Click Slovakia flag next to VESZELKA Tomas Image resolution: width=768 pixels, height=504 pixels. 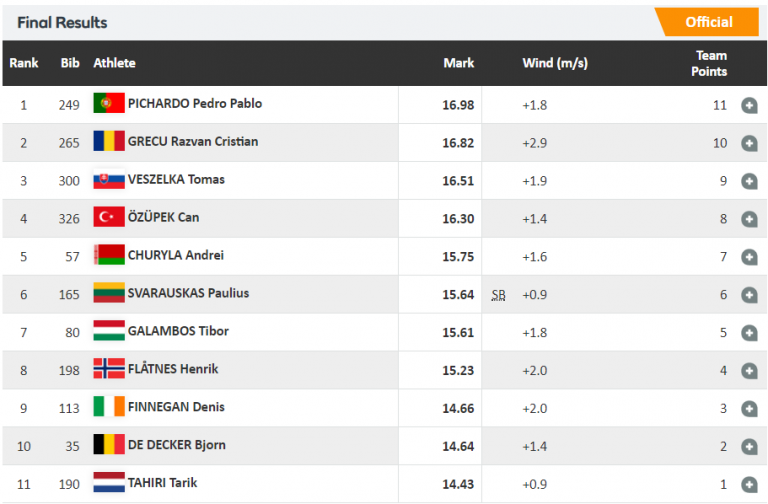[x=108, y=180]
